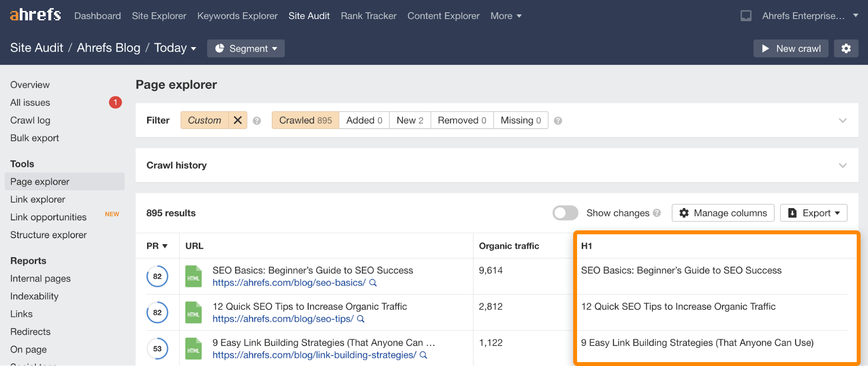Viewport: 868px width, 366px height.
Task: Open the Export dropdown menu
Action: [813, 213]
